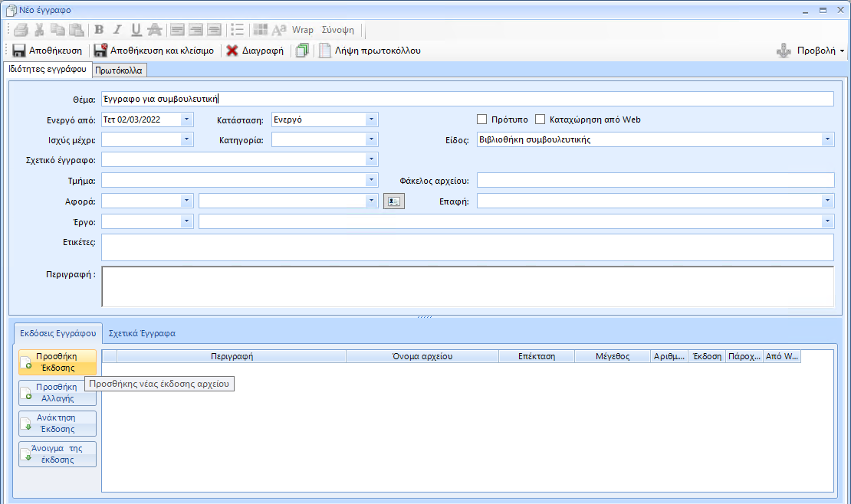
Task: Switch to Σχετικά Έγγραφα tab
Action: click(x=142, y=333)
